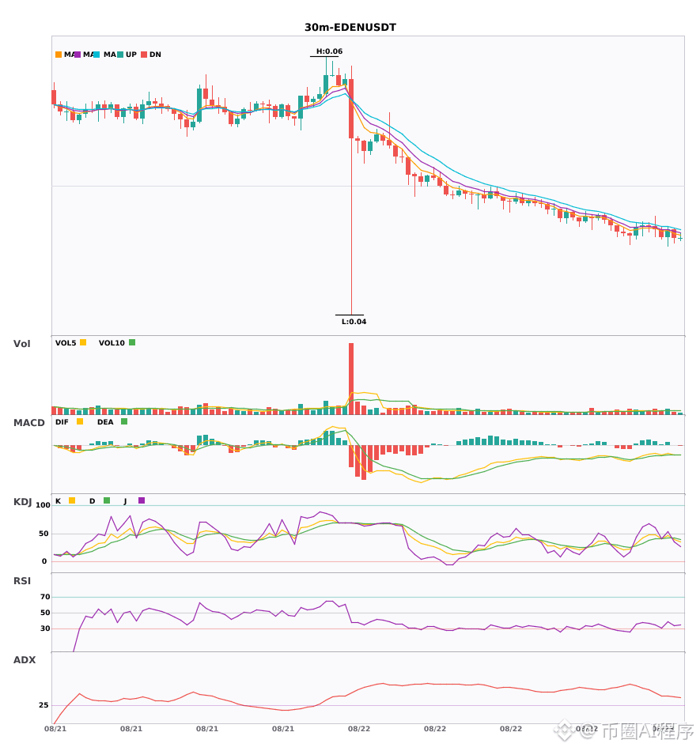The image size is (700, 751).
Task: Click the 30 axis value in RSI panel
Action: click(x=45, y=628)
